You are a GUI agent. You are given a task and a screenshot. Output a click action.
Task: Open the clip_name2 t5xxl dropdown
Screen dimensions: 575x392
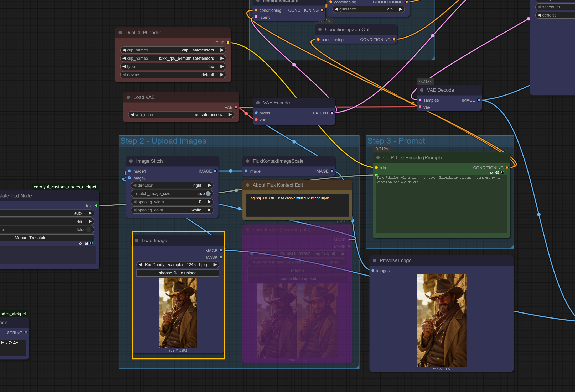(173, 58)
